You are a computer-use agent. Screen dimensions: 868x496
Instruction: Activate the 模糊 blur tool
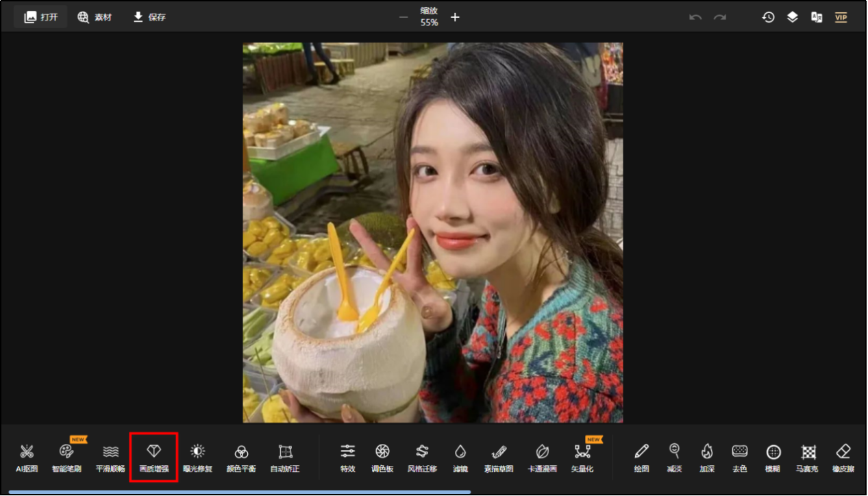pos(773,457)
